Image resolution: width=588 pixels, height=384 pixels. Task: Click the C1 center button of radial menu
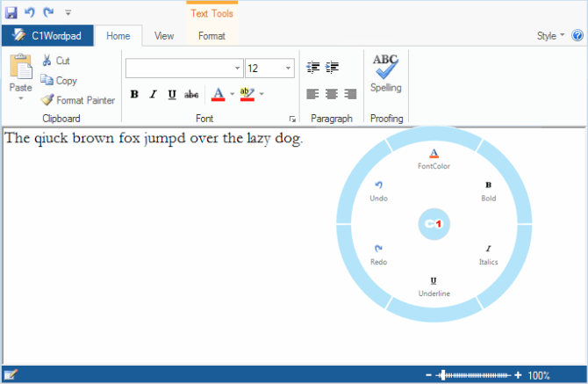coord(434,224)
